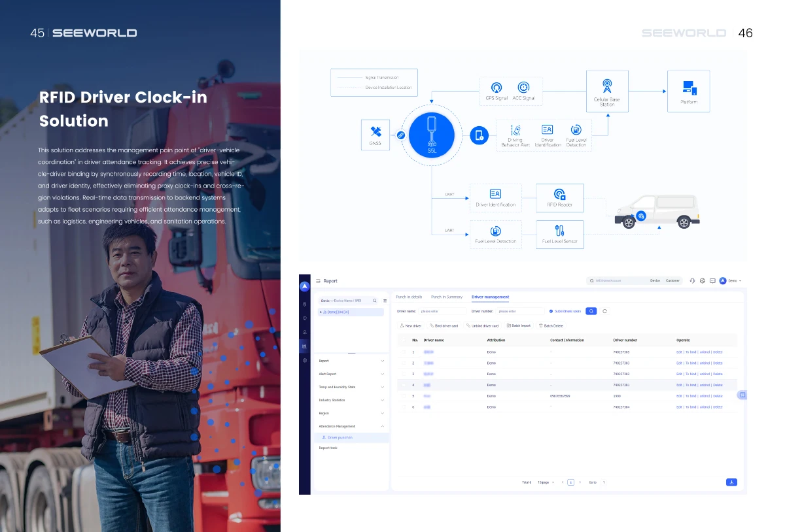Click the Batch Delete button
Viewport: 785px width, 532px height.
(x=550, y=325)
